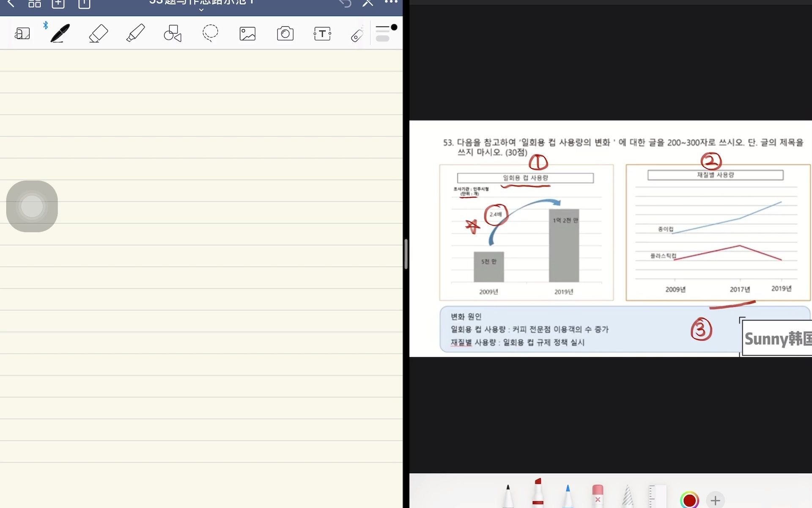Image resolution: width=812 pixels, height=508 pixels.
Task: Expand the notebook title dropdown chevron
Action: coord(201,10)
